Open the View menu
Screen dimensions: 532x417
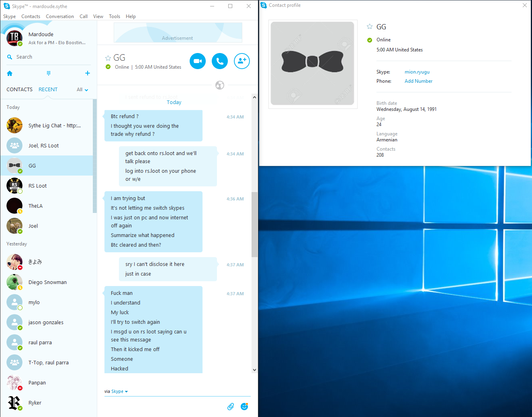coord(98,16)
